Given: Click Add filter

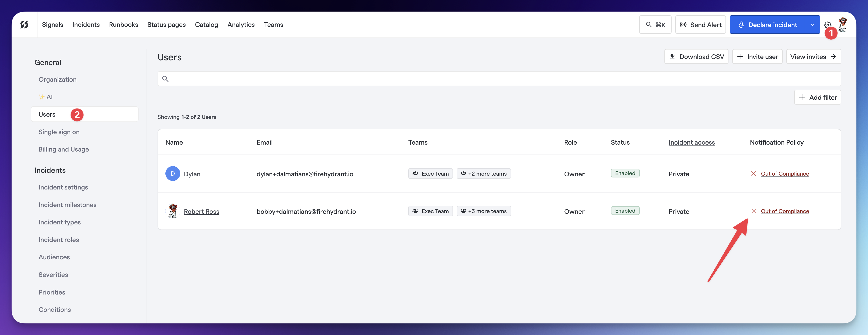Looking at the screenshot, I should pos(818,97).
